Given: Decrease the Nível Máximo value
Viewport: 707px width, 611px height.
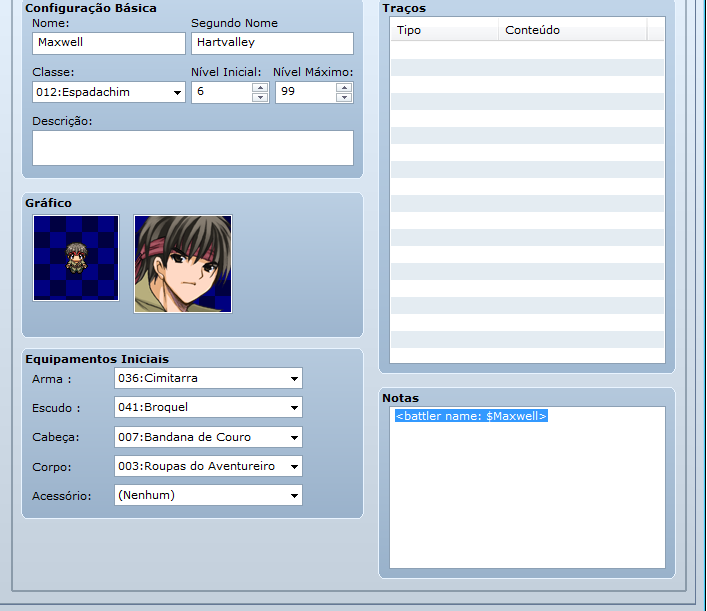Looking at the screenshot, I should pyautogui.click(x=344, y=97).
